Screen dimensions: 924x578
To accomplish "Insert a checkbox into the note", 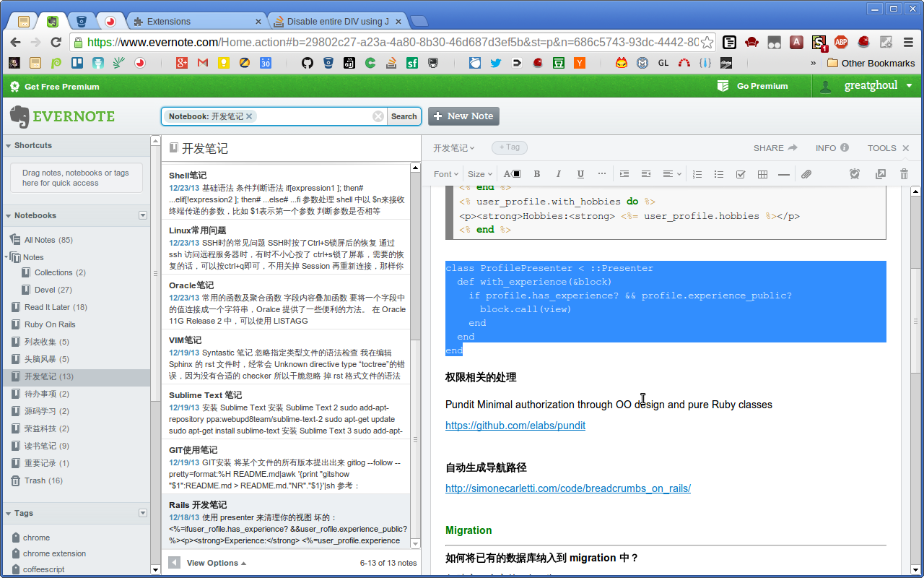I will [741, 174].
